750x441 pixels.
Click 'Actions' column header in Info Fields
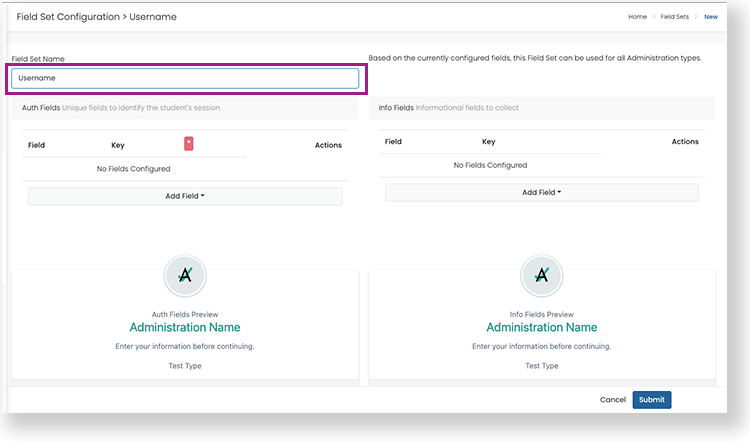685,142
